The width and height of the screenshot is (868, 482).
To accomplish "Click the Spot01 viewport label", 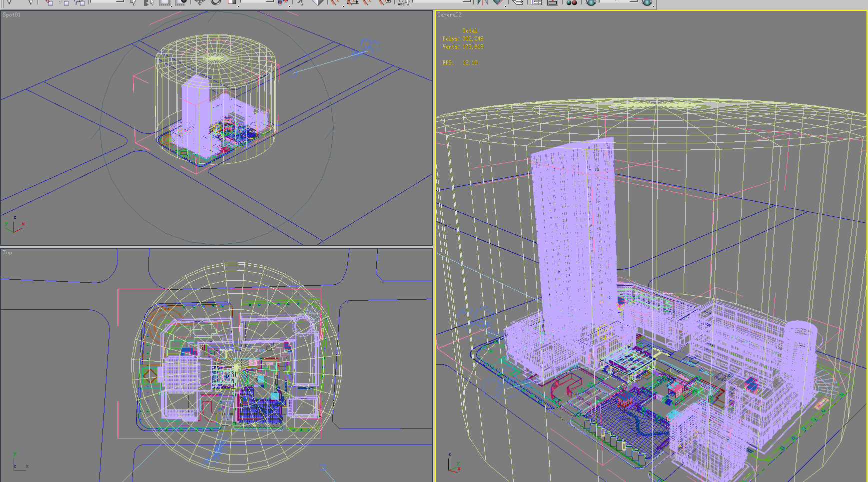I will click(11, 15).
